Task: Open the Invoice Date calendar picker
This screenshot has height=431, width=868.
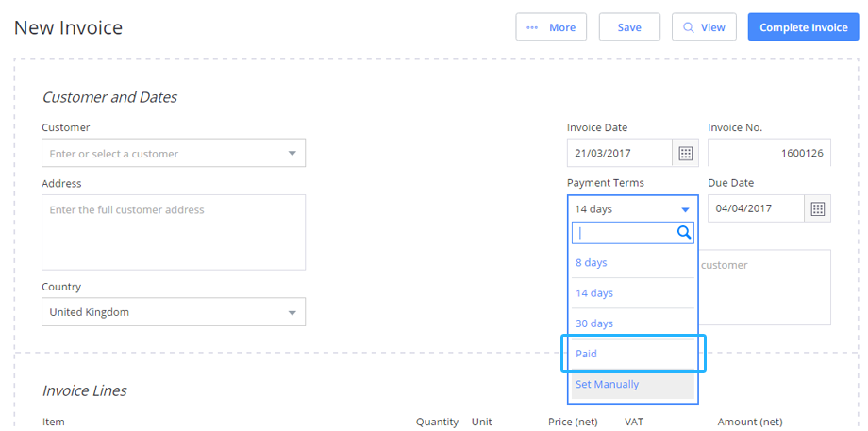Action: coord(685,154)
